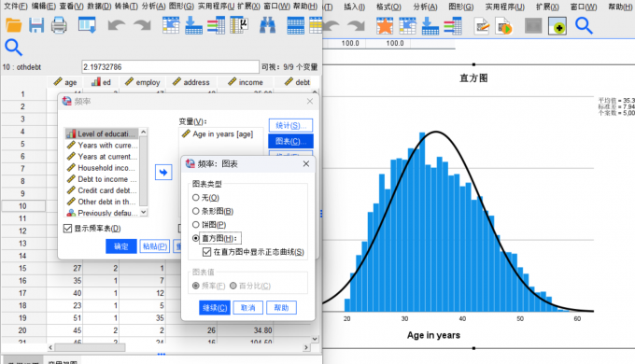This screenshot has height=364, width=635.
Task: Click the data grid horizontal scroll right arrow
Action: coord(306,347)
